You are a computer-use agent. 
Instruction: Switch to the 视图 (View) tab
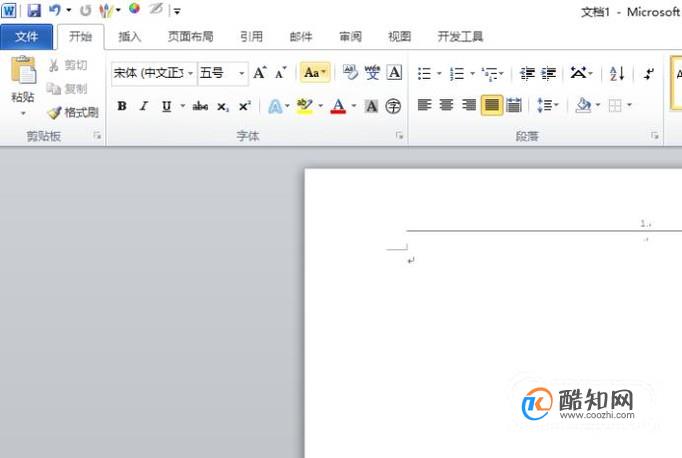pos(399,37)
